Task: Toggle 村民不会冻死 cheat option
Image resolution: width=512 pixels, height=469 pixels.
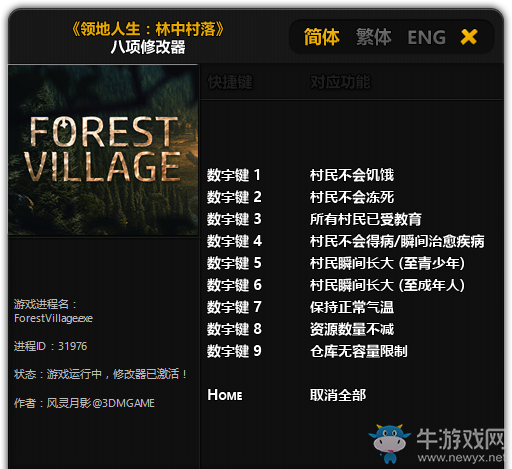Action: (x=352, y=197)
